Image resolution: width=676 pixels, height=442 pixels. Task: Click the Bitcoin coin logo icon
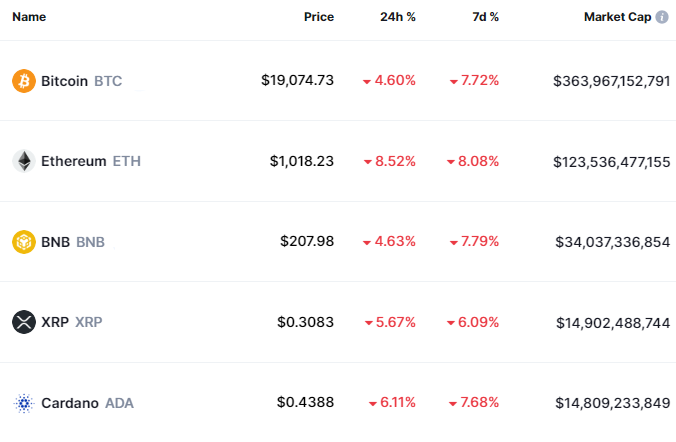(23, 81)
